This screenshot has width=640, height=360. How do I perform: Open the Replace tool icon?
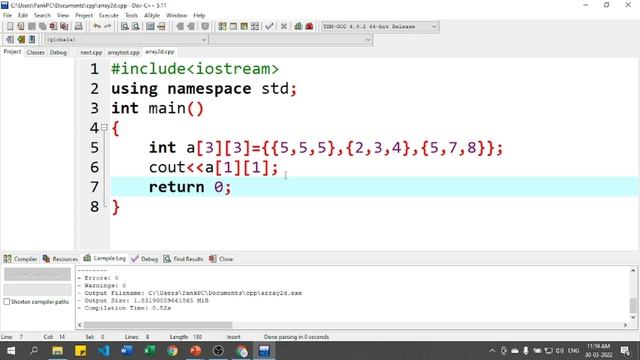pos(136,27)
